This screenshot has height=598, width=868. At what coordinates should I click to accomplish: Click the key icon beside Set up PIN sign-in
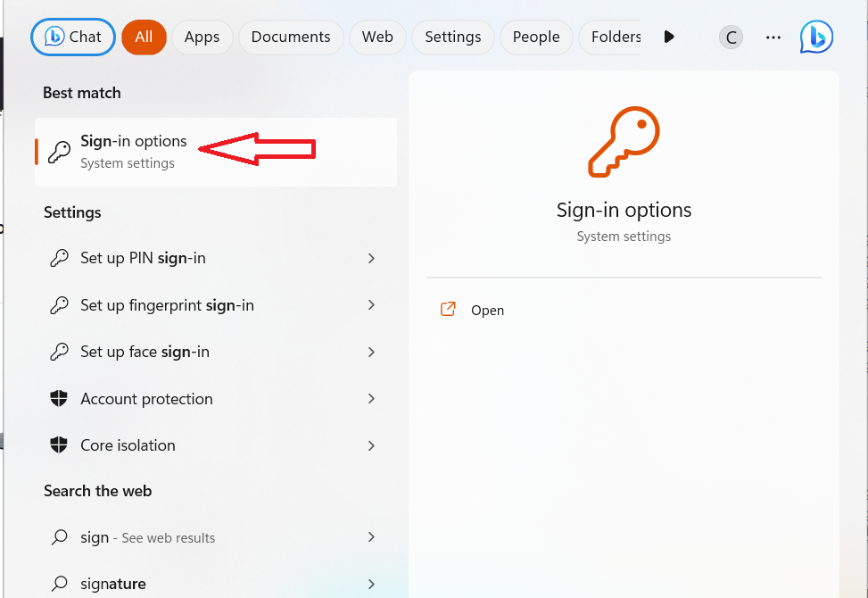[x=59, y=258]
